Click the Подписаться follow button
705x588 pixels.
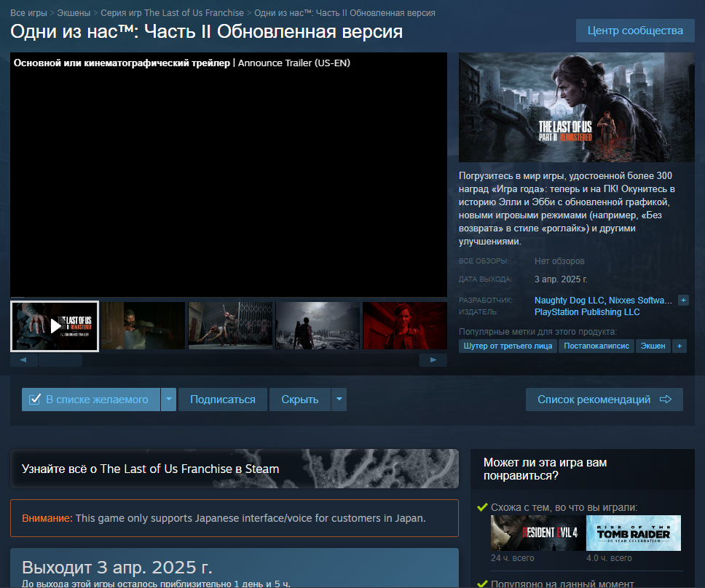coord(223,400)
